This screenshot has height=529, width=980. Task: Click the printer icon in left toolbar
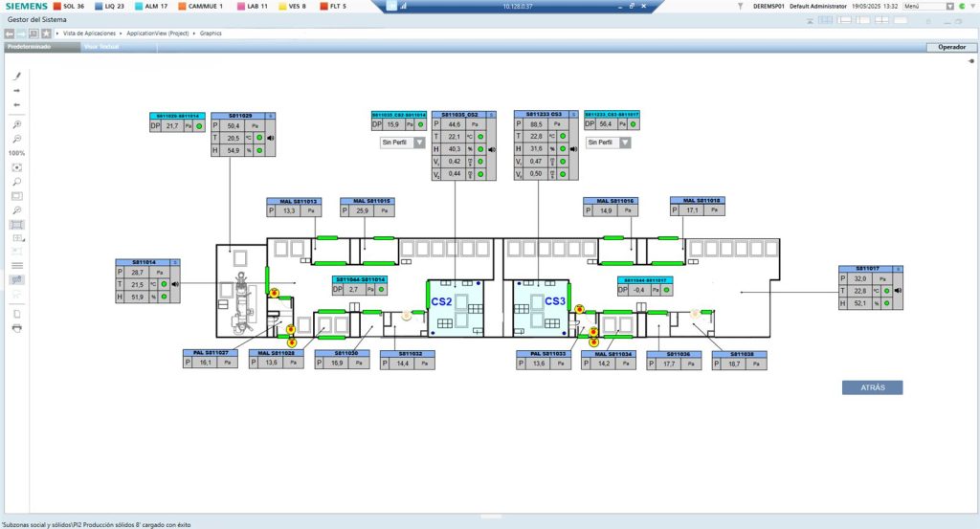(x=17, y=328)
